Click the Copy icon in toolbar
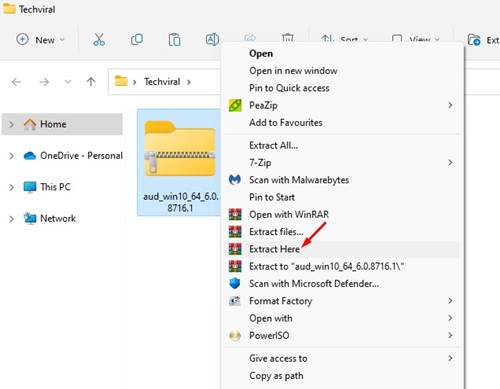 tap(137, 40)
